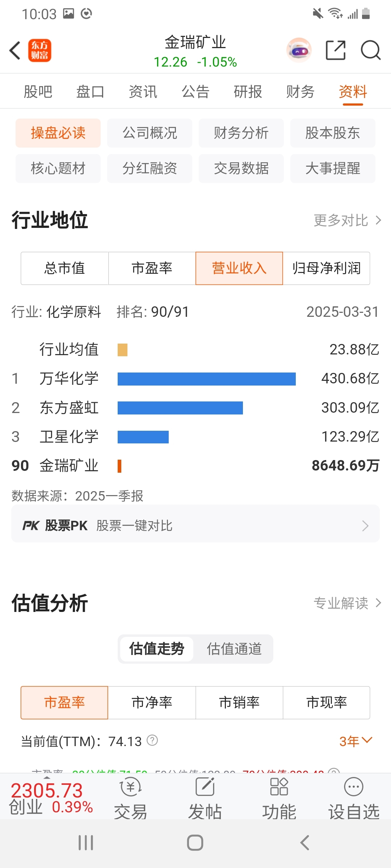391x868 pixels.
Task: Tap the share export icon
Action: coord(336,50)
